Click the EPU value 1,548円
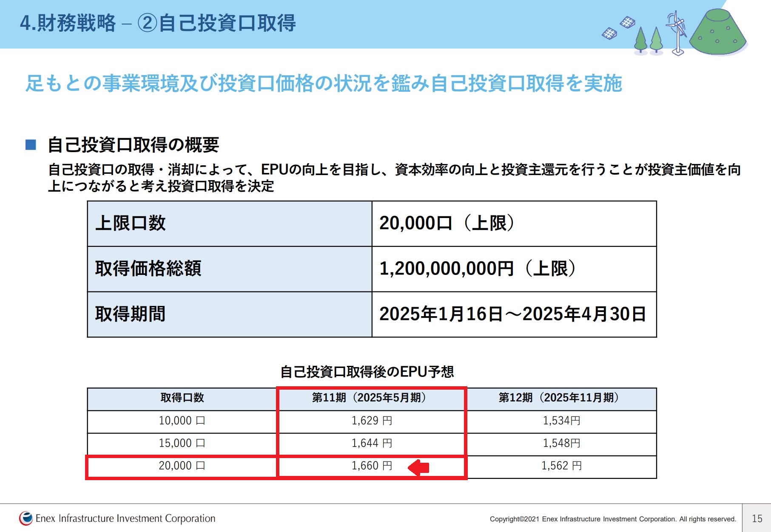The width and height of the screenshot is (771, 532). pyautogui.click(x=561, y=443)
